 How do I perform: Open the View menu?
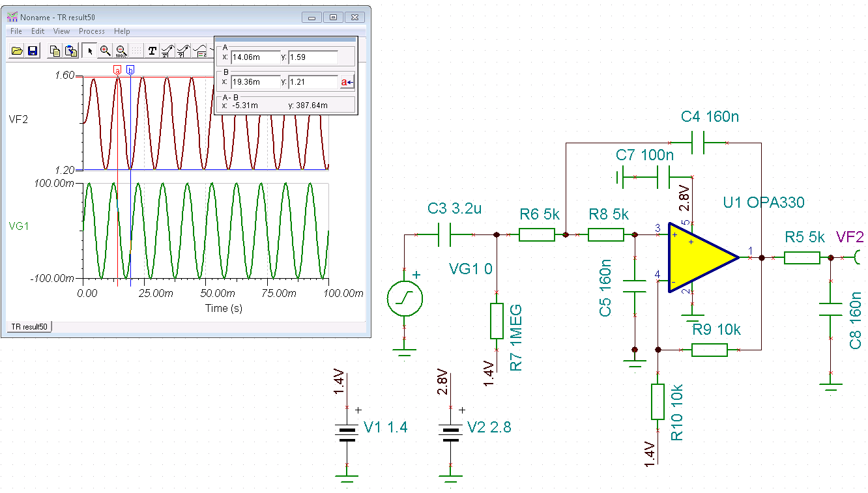point(61,31)
